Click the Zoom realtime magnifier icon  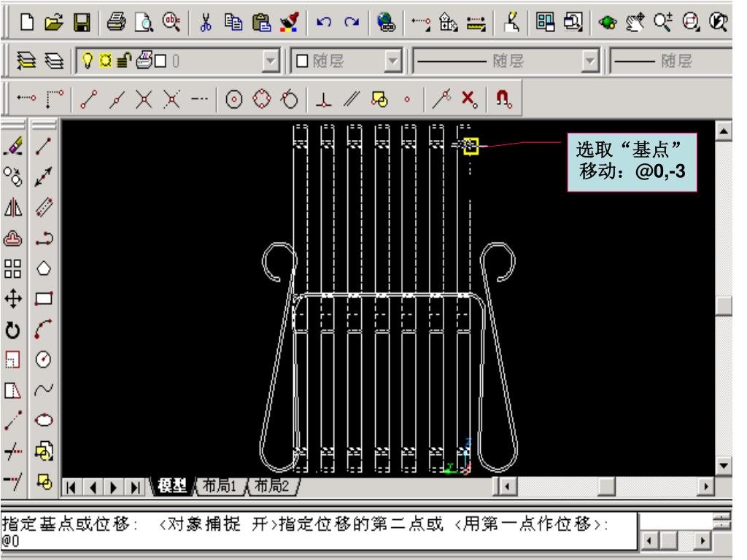click(x=662, y=23)
